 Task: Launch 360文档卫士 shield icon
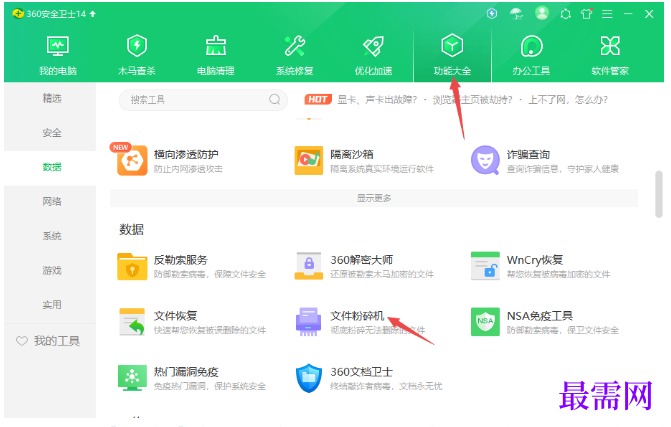pos(309,378)
